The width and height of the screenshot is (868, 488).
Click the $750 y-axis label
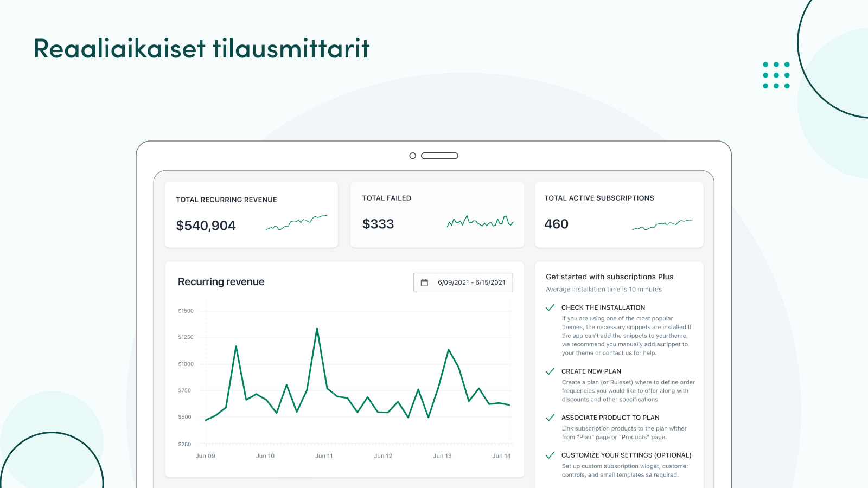[x=184, y=390]
